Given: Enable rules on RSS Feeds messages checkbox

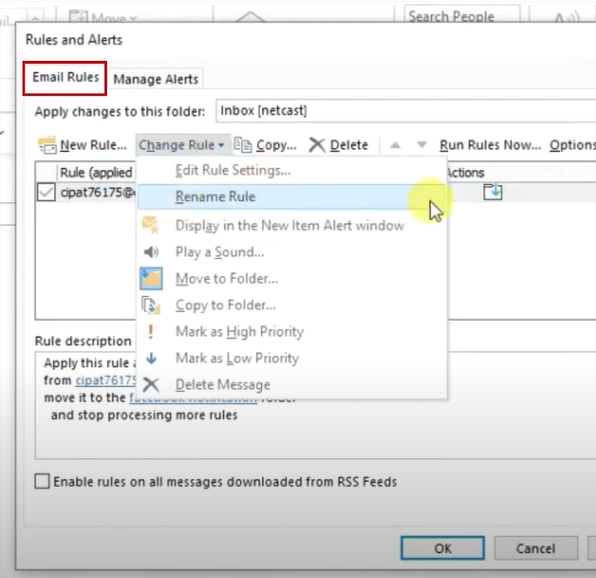Looking at the screenshot, I should [x=42, y=481].
